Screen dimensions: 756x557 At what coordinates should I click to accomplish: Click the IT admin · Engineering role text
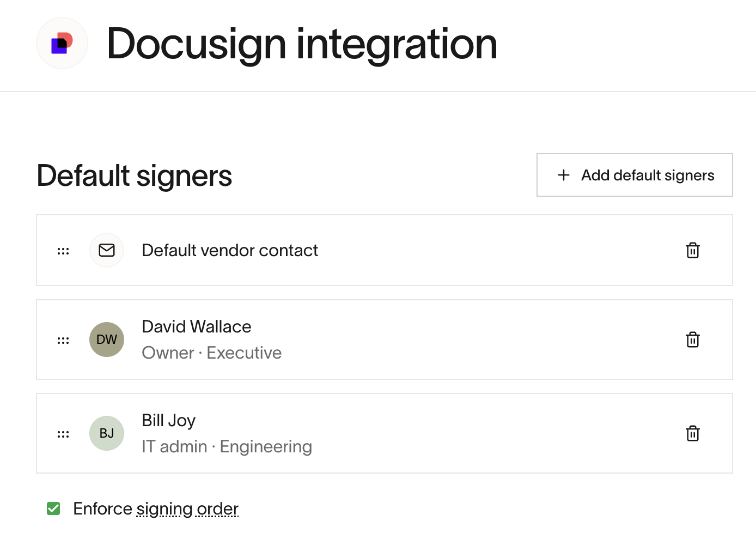[x=227, y=446]
